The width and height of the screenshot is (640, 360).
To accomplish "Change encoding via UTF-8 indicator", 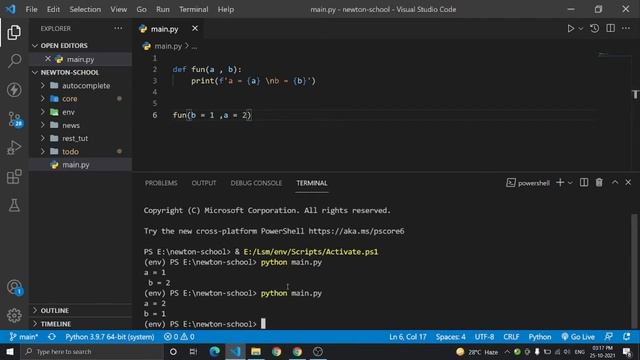I will click(484, 337).
